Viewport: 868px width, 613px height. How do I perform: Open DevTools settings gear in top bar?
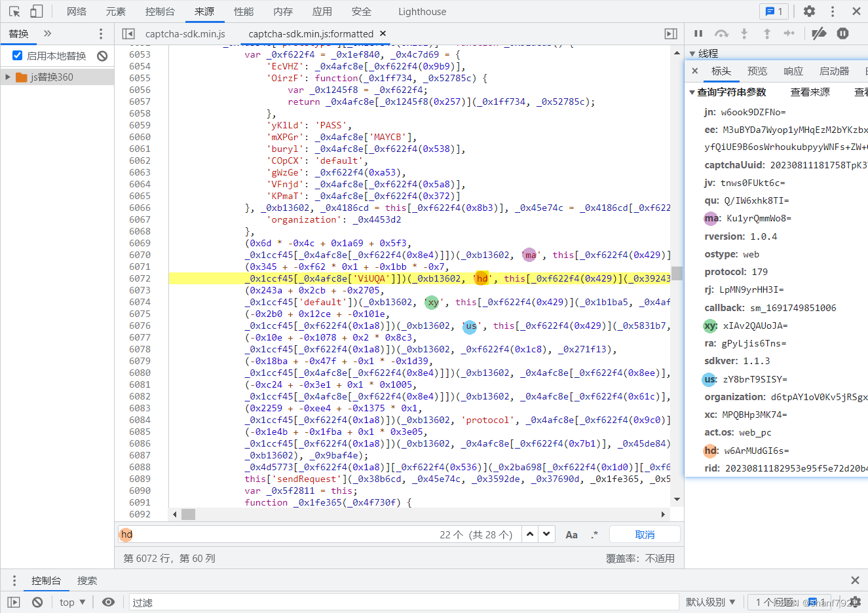click(809, 11)
